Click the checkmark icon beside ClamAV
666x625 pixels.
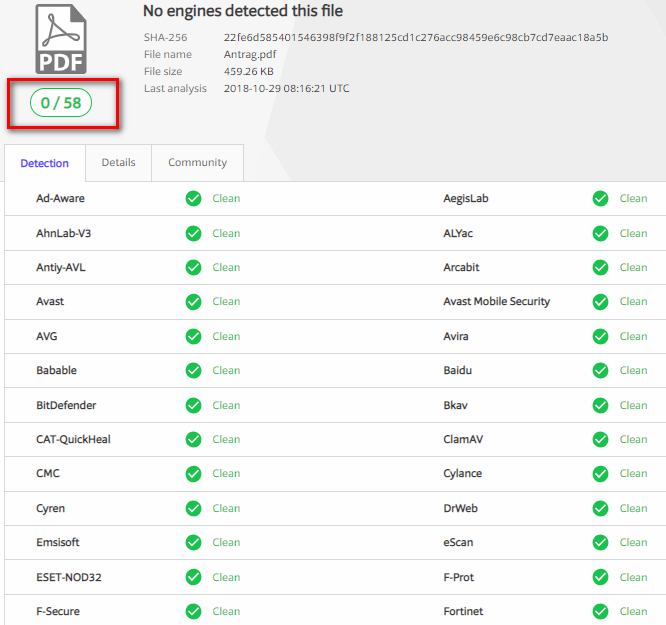point(600,439)
